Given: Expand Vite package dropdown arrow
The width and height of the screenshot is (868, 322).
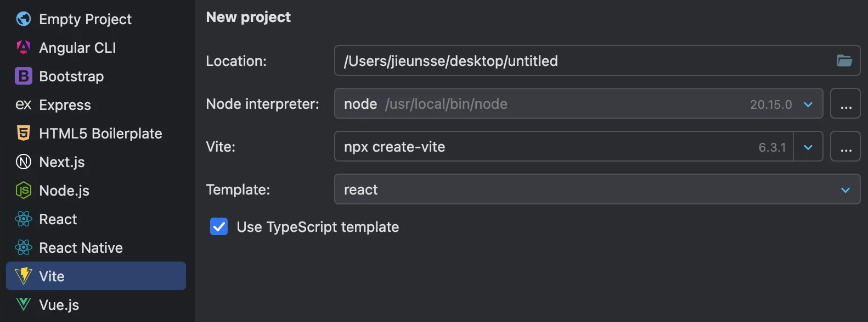Looking at the screenshot, I should [x=808, y=147].
